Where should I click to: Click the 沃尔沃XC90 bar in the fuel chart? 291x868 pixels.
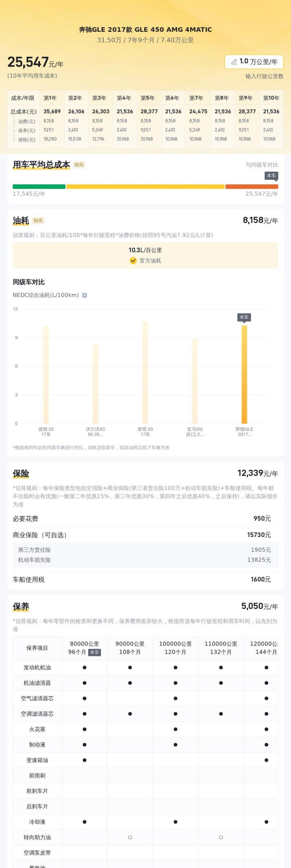click(x=96, y=383)
